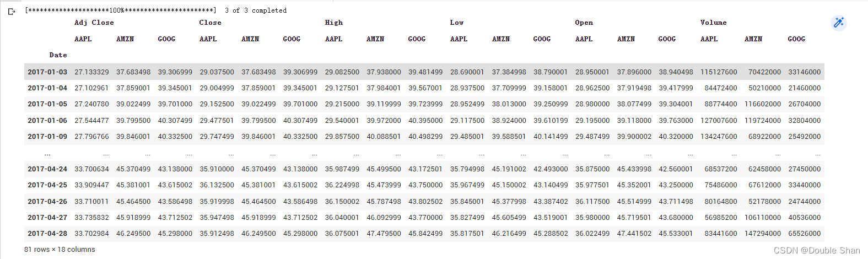Click GOOG subheader under High
Image resolution: width=868 pixels, height=259 pixels.
click(x=417, y=39)
